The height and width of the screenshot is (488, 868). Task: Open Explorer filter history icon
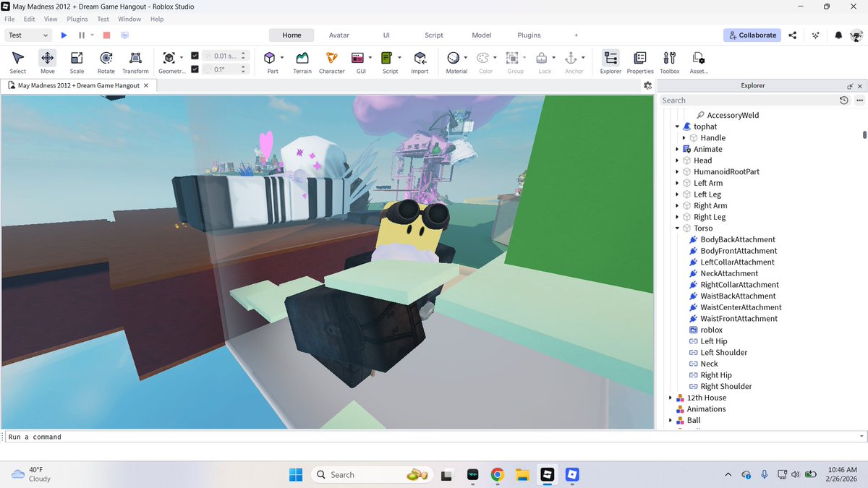point(844,100)
